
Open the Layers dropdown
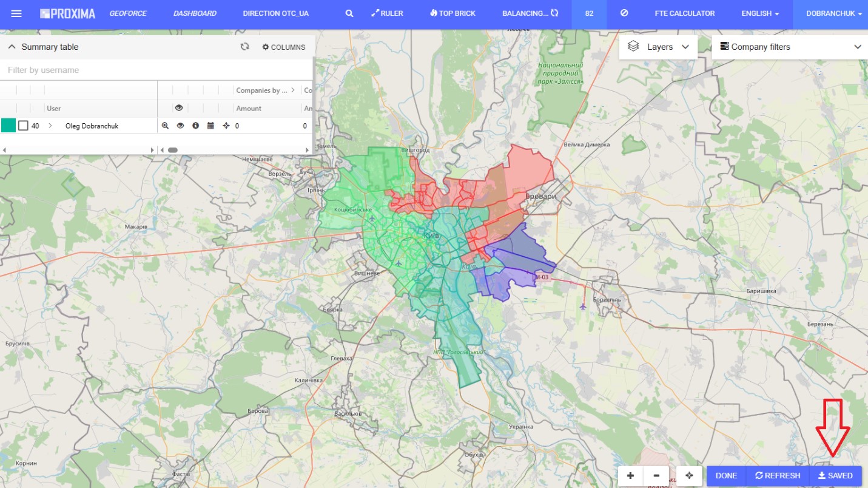tap(659, 47)
